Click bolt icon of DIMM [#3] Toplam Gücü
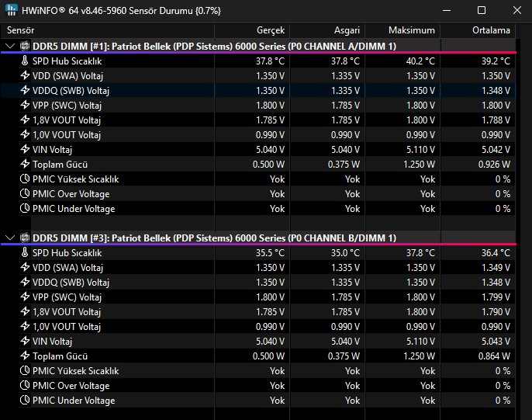This screenshot has width=532, height=420. (x=25, y=356)
